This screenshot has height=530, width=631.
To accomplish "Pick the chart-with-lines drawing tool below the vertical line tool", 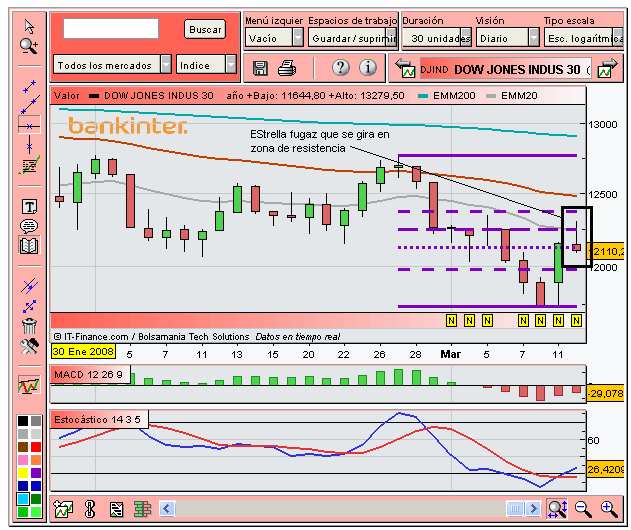I will click(x=29, y=165).
